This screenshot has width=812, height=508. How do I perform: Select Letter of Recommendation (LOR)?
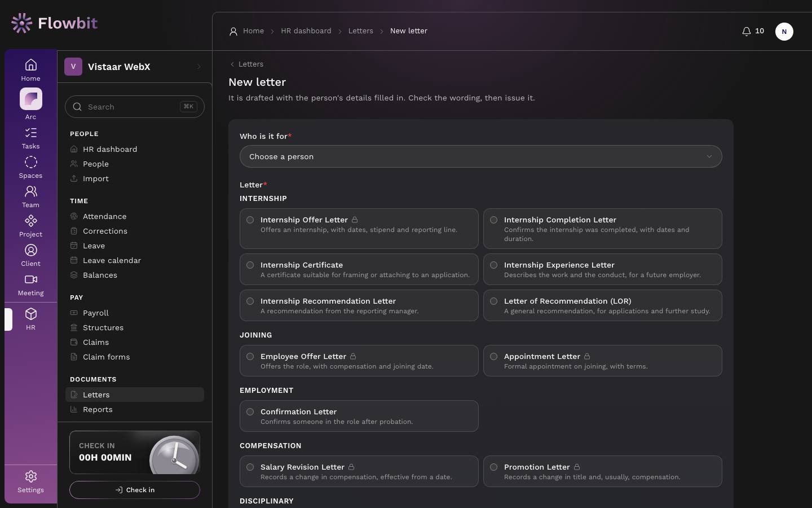click(603, 305)
